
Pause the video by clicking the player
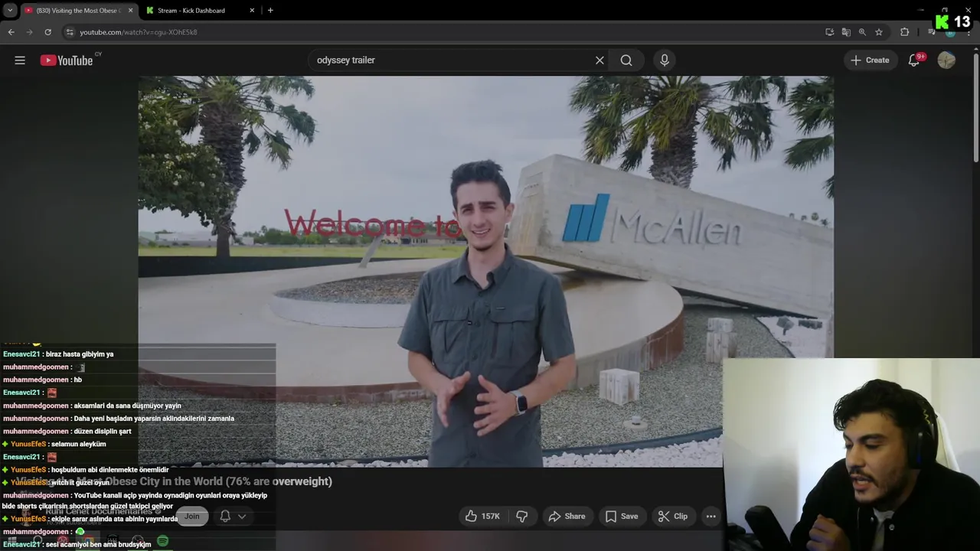coord(486,271)
